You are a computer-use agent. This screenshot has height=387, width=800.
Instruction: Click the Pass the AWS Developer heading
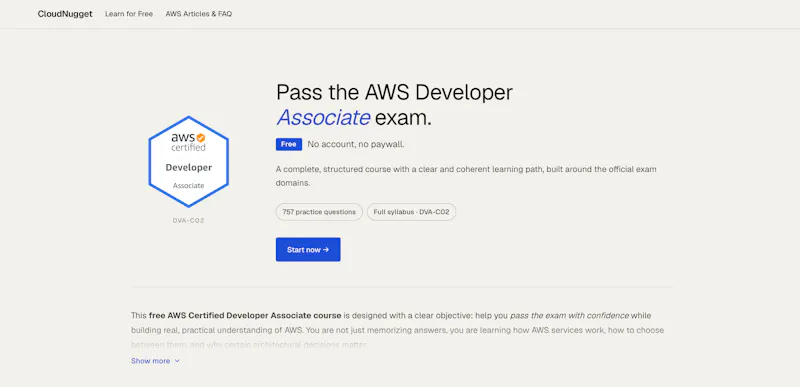tap(394, 92)
